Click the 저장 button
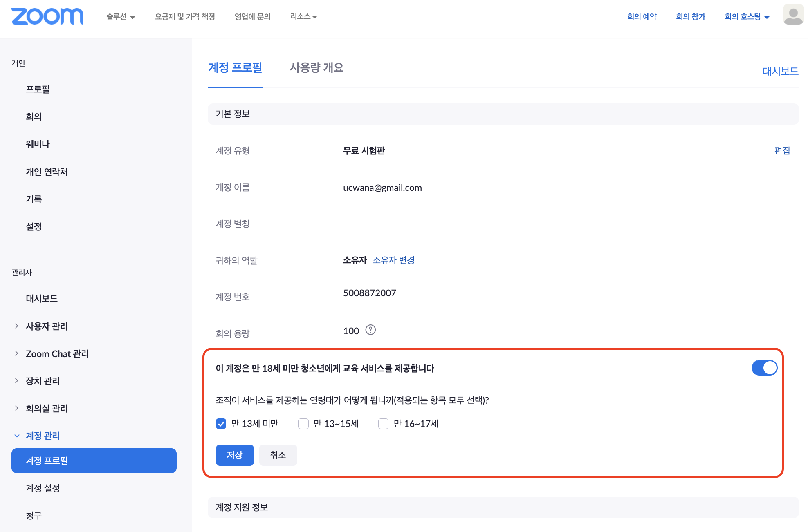 pos(235,455)
